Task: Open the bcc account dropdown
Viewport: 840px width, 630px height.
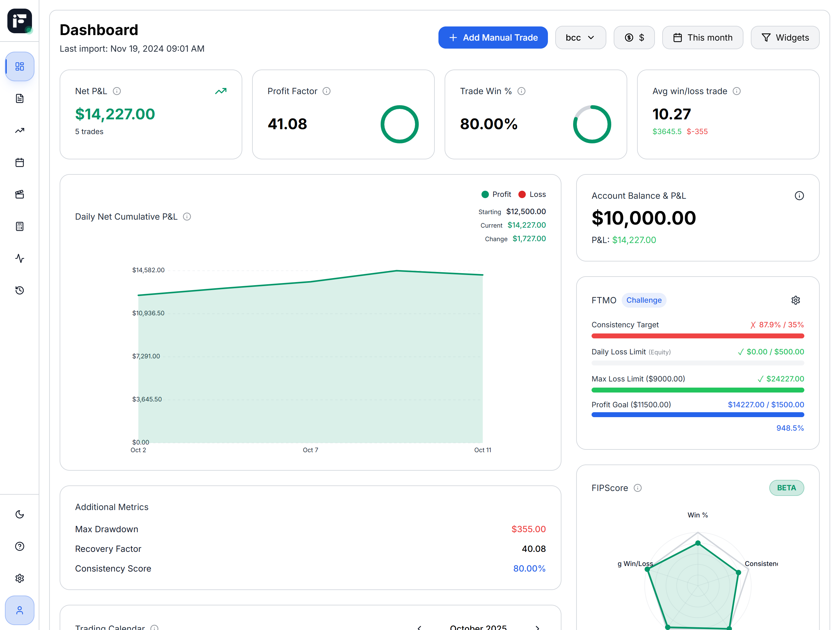Action: [580, 37]
